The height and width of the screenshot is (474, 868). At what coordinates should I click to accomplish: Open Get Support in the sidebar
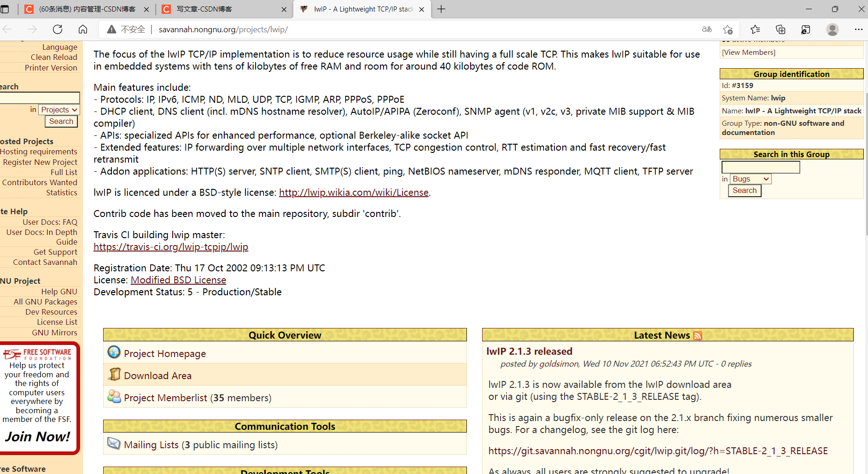pos(55,252)
